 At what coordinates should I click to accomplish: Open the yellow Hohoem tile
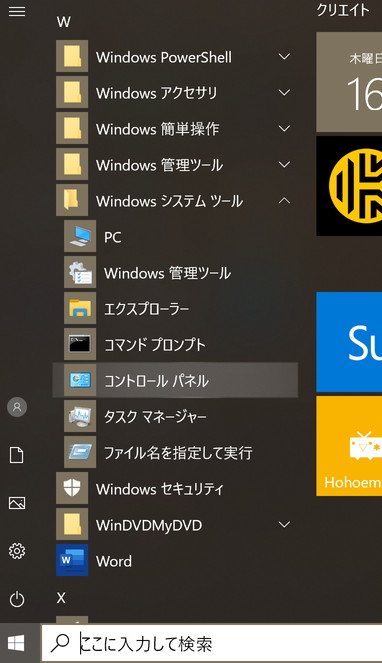(x=349, y=446)
